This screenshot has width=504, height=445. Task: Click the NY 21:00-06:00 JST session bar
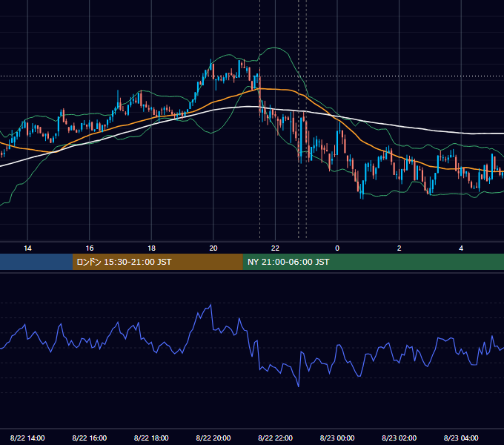(373, 262)
